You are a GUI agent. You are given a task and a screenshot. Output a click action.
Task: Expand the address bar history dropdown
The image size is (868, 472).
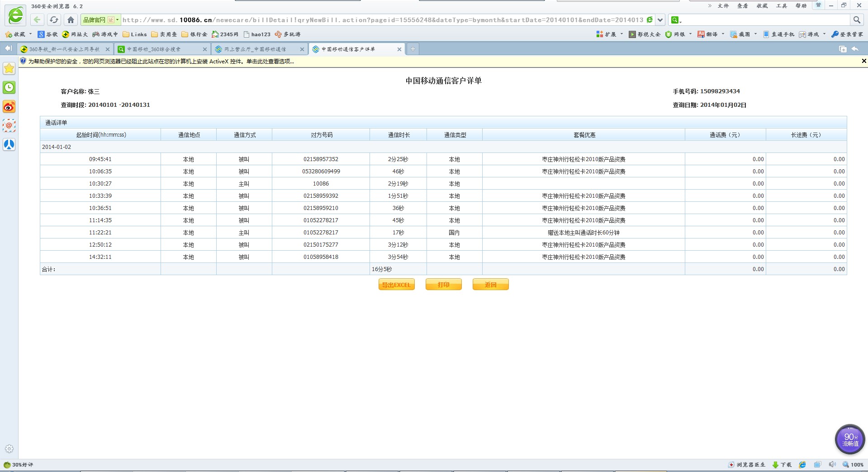[x=660, y=20]
